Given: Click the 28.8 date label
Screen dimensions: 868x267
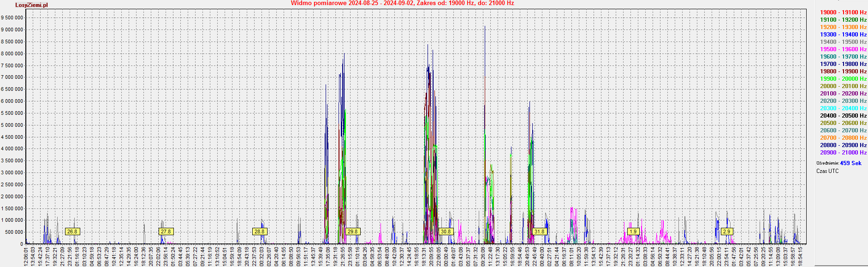Looking at the screenshot, I should tap(259, 231).
